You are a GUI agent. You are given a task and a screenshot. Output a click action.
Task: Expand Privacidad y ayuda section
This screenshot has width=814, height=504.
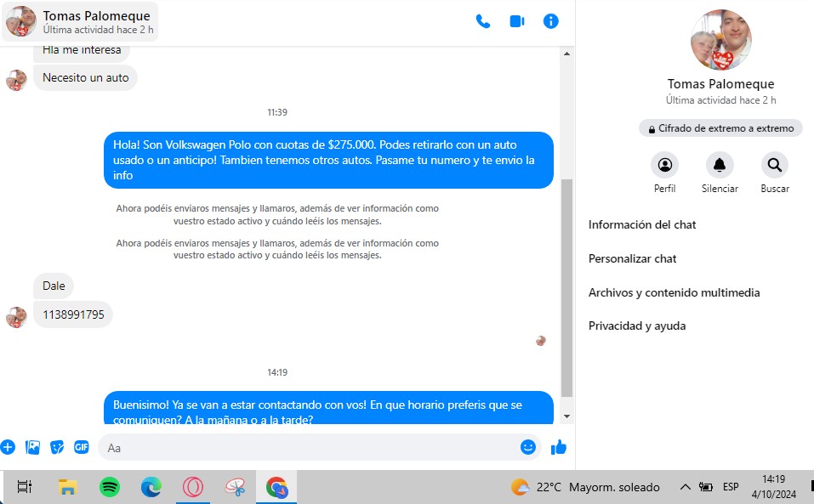coord(637,326)
